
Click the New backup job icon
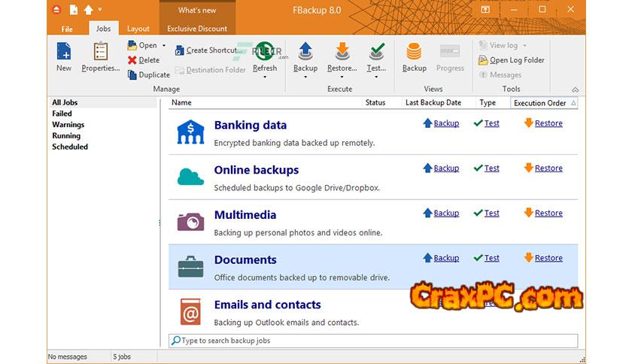(x=64, y=53)
